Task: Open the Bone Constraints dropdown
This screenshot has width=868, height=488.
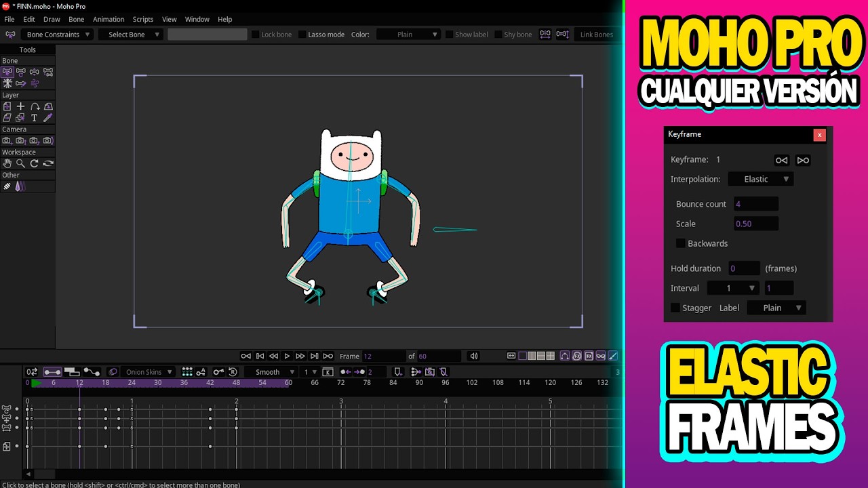Action: click(x=58, y=35)
